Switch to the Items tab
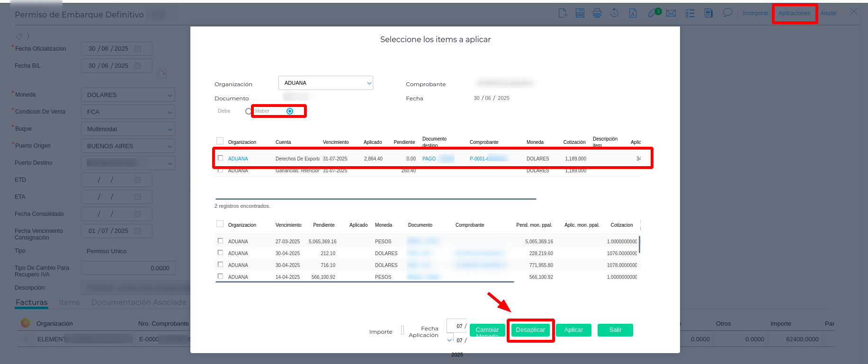 (69, 302)
